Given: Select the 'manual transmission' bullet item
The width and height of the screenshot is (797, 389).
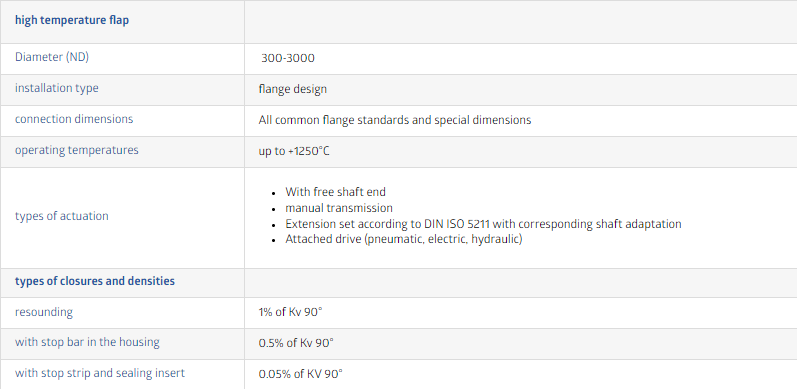Looking at the screenshot, I should point(339,208).
